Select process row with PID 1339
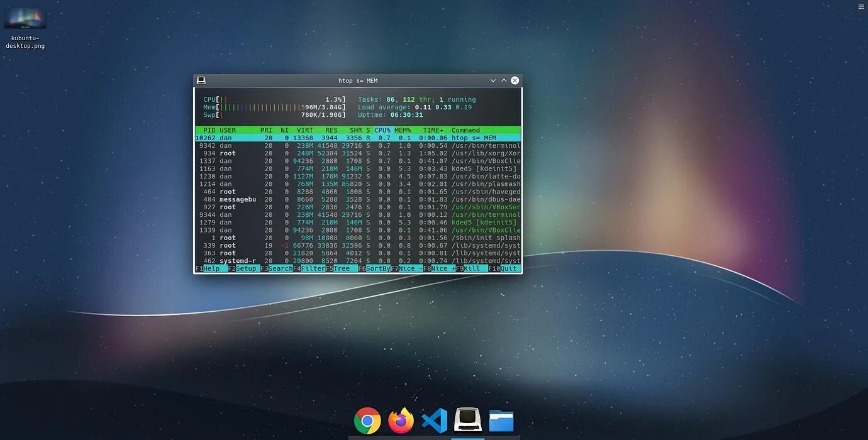This screenshot has height=440, width=868. pos(358,230)
